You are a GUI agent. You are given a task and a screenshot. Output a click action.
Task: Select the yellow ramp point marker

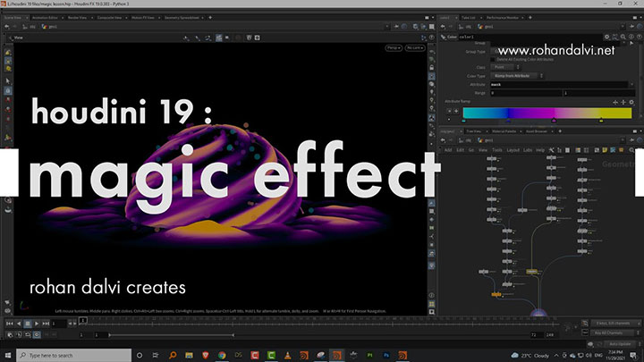point(601,121)
